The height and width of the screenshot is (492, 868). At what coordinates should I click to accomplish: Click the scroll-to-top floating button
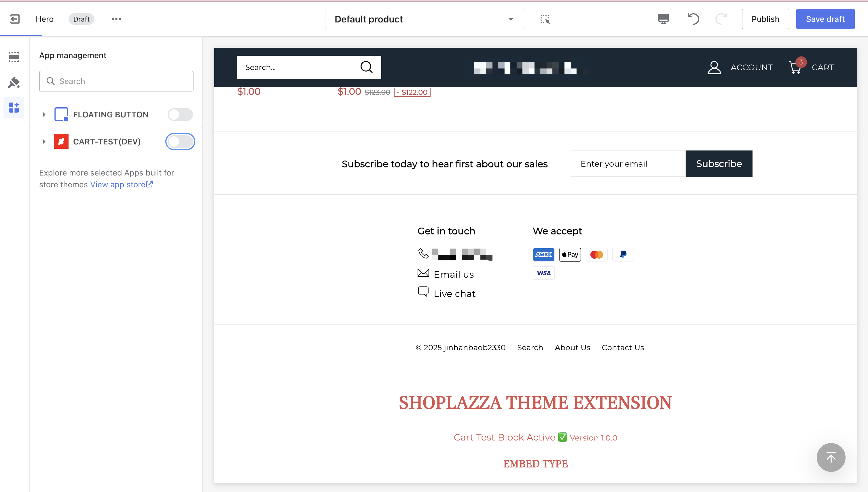point(831,457)
